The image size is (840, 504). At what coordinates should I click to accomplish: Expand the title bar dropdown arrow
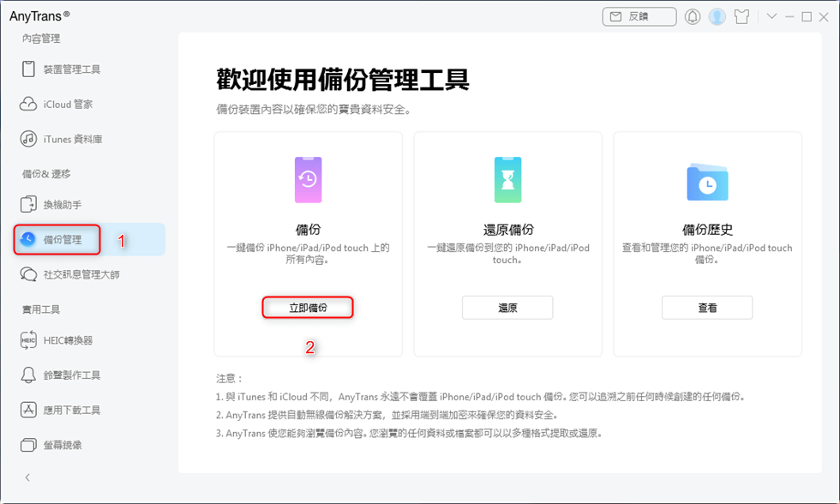(771, 16)
